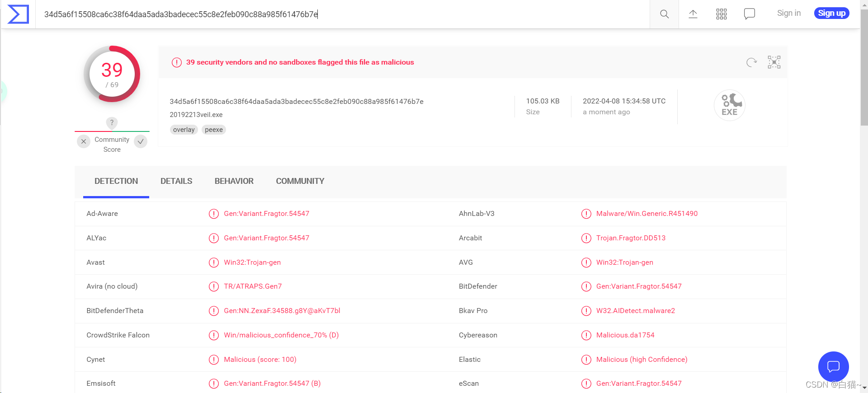Select the overlay tag

point(184,130)
